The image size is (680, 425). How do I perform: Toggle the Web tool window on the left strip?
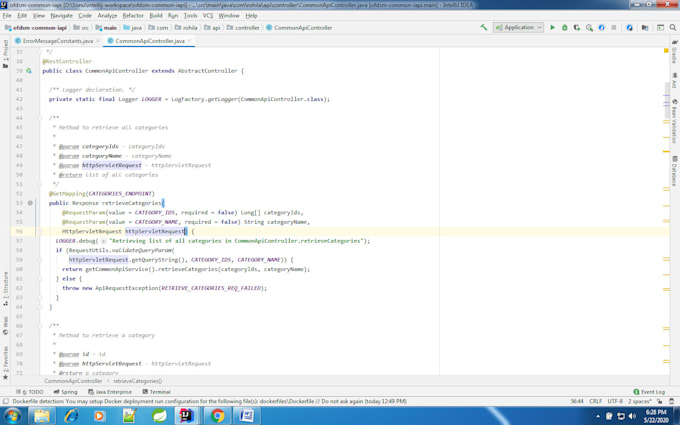click(5, 325)
